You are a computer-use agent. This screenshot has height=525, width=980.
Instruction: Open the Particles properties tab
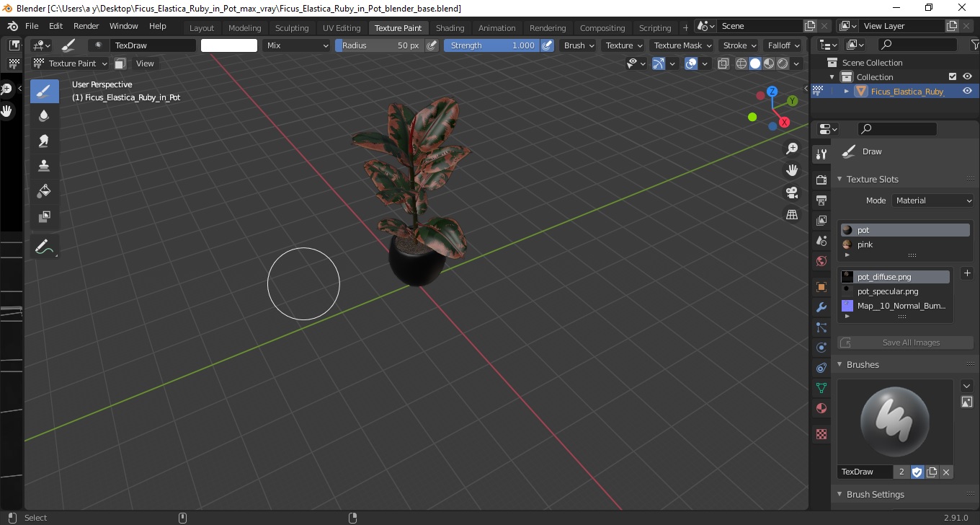(821, 327)
